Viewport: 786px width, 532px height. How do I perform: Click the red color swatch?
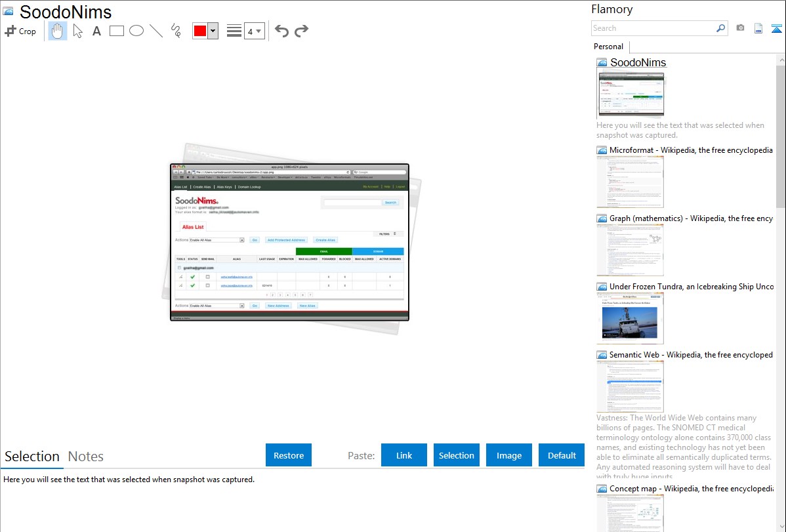(200, 31)
